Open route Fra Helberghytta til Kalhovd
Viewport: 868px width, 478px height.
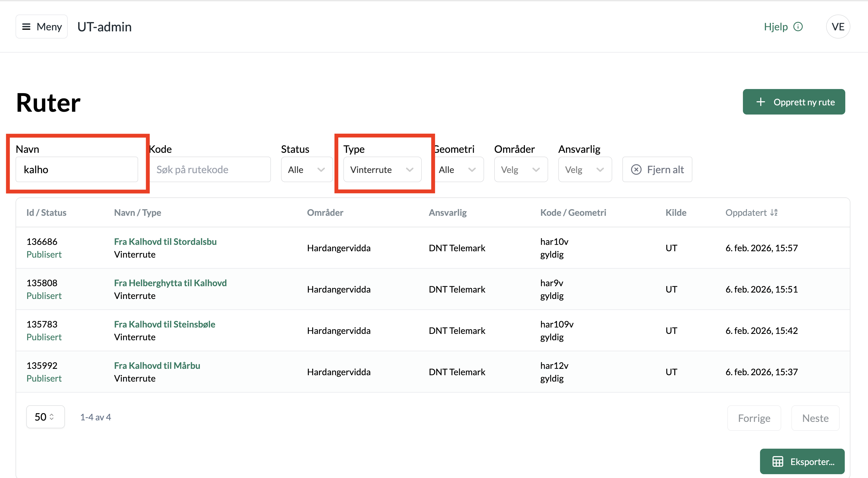pos(170,283)
